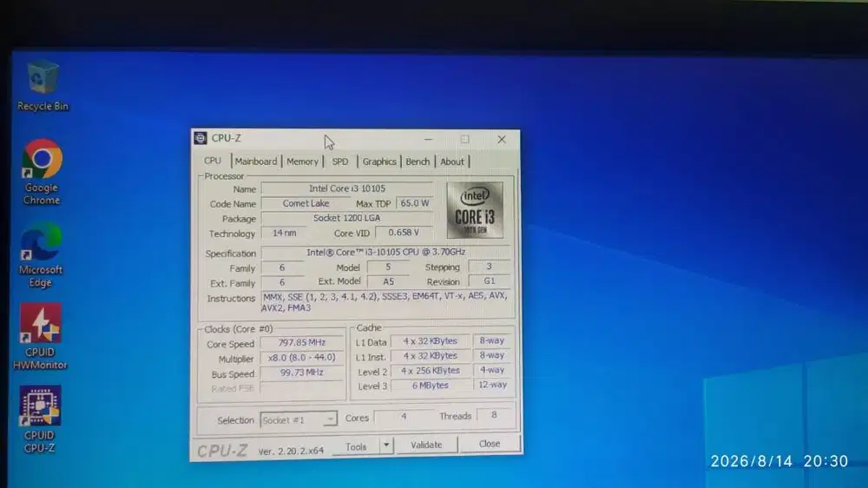Image resolution: width=868 pixels, height=488 pixels.
Task: Click the i3-10105 CPU @ 3.70GHz specification
Action: click(385, 252)
